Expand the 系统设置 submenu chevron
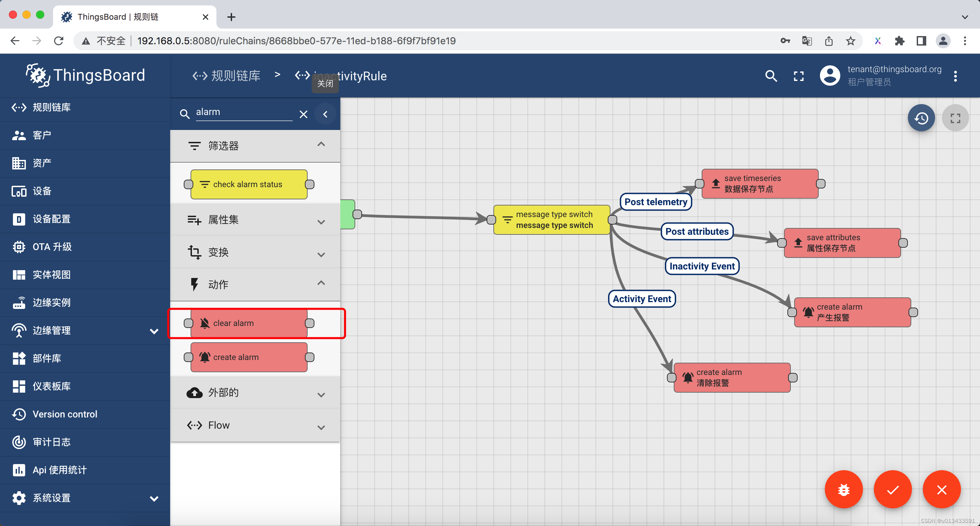The width and height of the screenshot is (980, 526). click(154, 498)
